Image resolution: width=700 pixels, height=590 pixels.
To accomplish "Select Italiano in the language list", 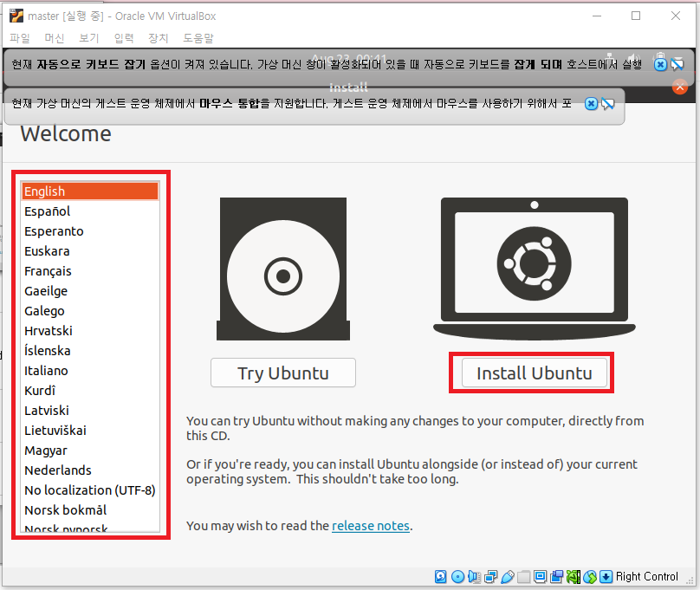I will [x=90, y=371].
